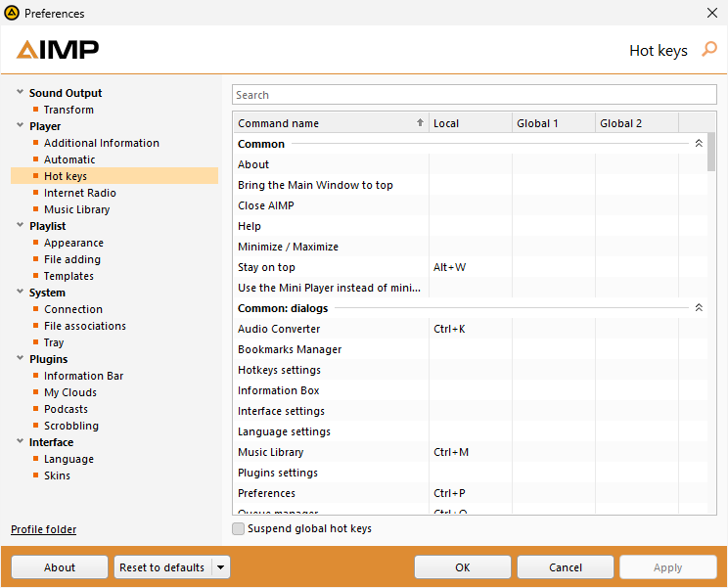The width and height of the screenshot is (728, 588).
Task: Open Additional Information settings
Action: point(102,143)
